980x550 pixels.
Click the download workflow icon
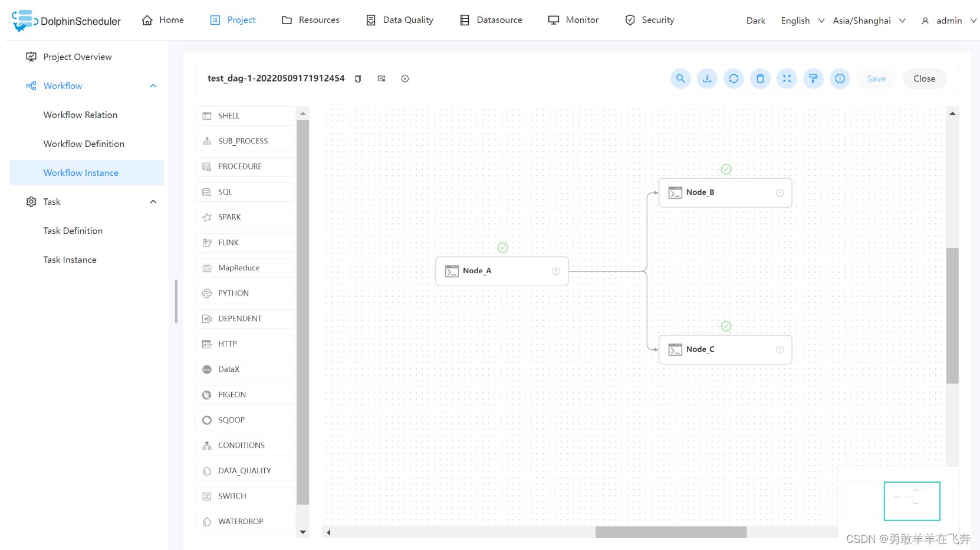click(x=707, y=78)
